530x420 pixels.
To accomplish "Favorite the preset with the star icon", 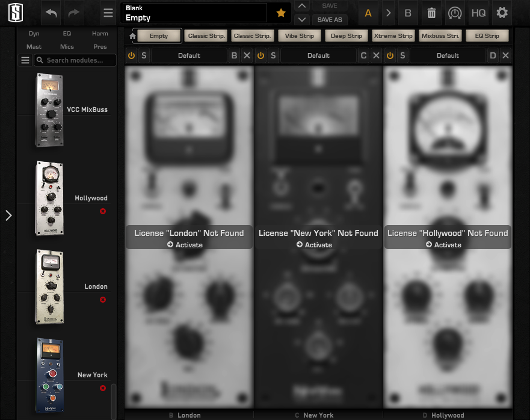I will 280,13.
